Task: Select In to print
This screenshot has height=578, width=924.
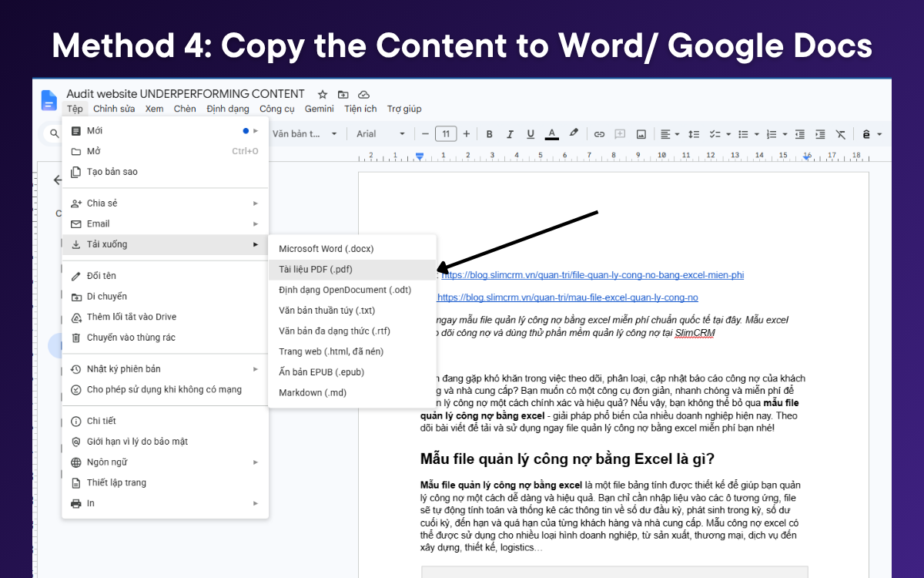Action: pos(165,503)
